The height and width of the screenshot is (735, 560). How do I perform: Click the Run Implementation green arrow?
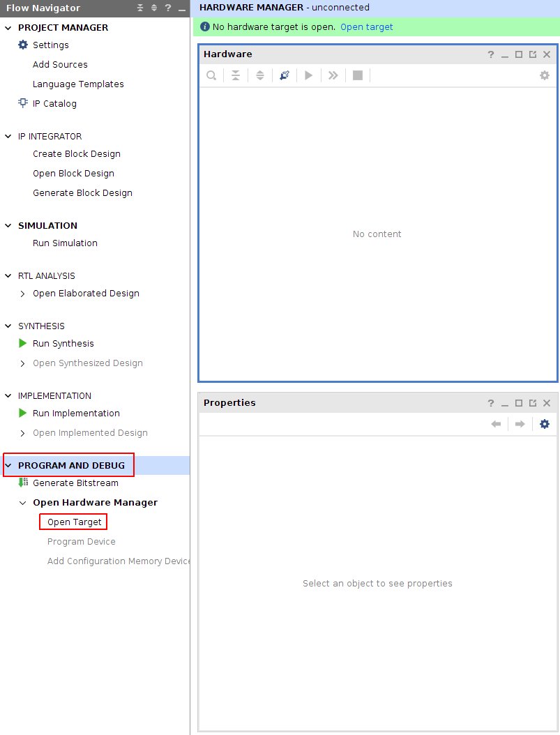pyautogui.click(x=22, y=413)
